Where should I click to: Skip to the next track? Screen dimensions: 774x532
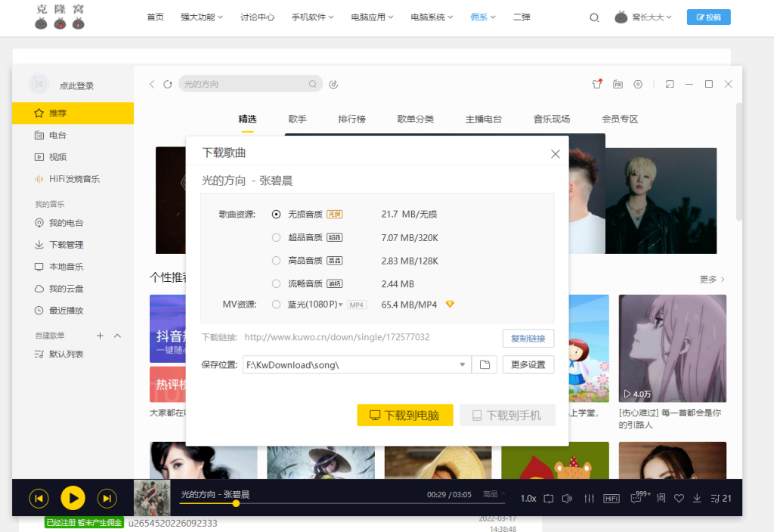(107, 499)
